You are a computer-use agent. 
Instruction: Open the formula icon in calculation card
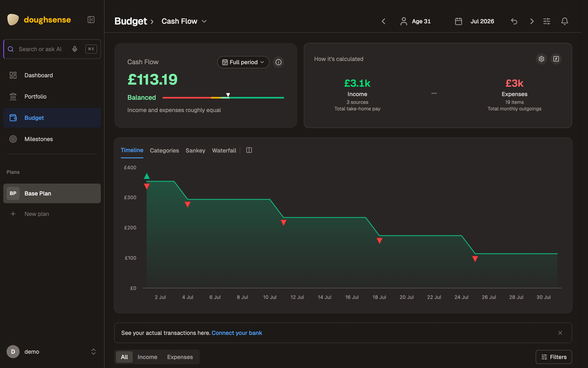coord(556,59)
